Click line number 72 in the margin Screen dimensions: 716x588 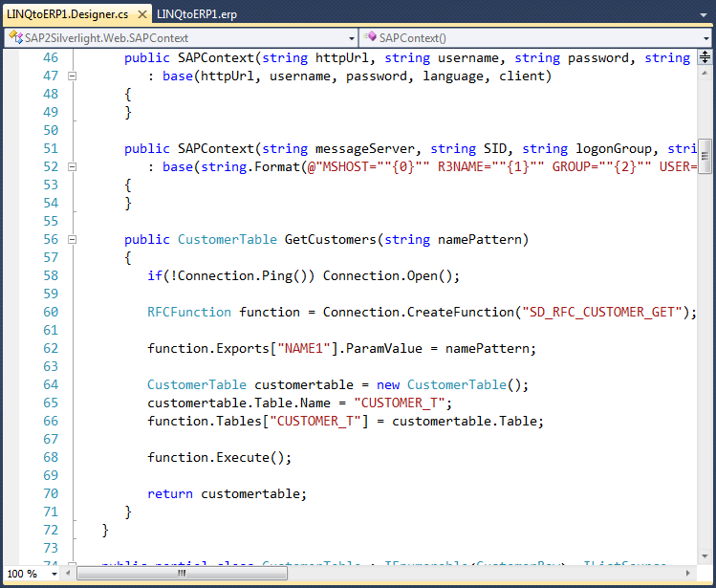51,530
